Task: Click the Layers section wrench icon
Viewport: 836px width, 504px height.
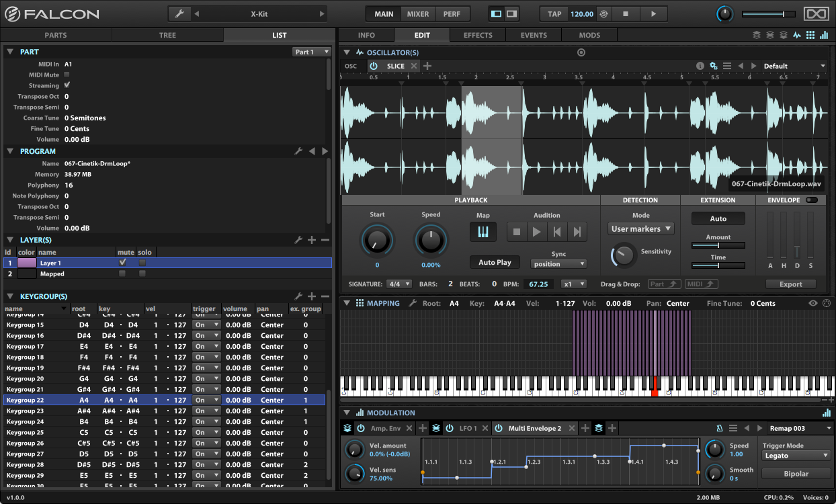Action: (x=298, y=240)
